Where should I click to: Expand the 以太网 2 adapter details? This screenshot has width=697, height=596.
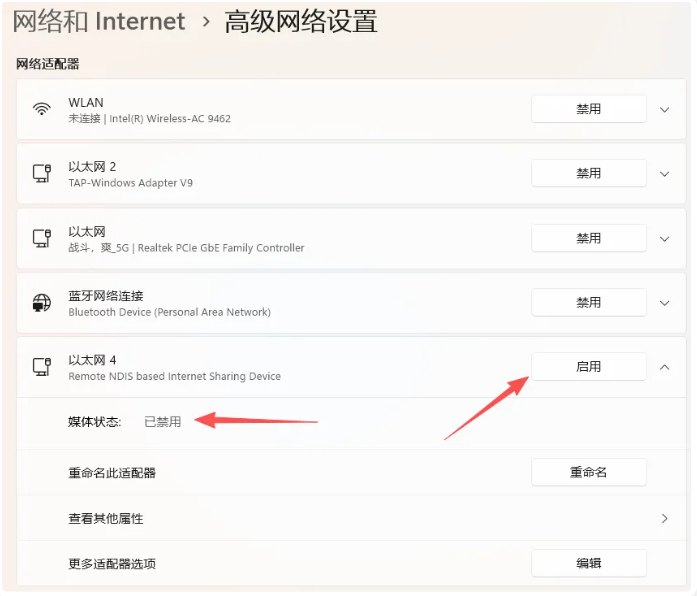665,174
